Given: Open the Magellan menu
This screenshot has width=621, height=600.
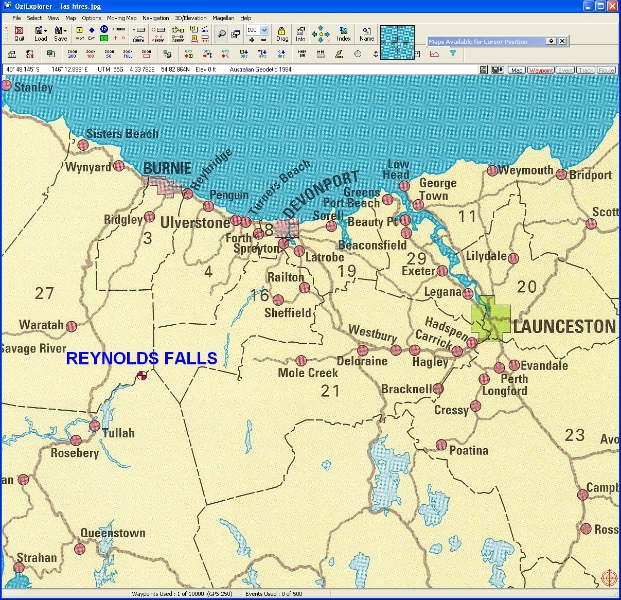Looking at the screenshot, I should tap(223, 18).
